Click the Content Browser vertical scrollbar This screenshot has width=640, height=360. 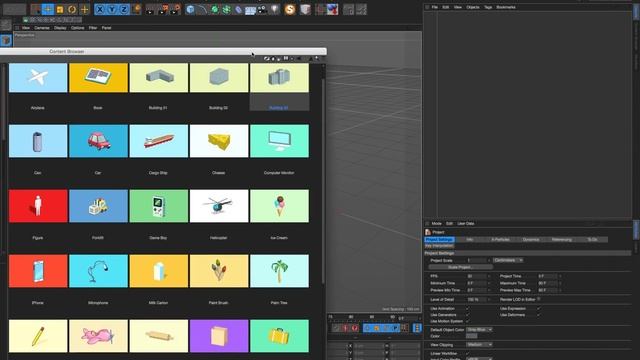[323, 180]
